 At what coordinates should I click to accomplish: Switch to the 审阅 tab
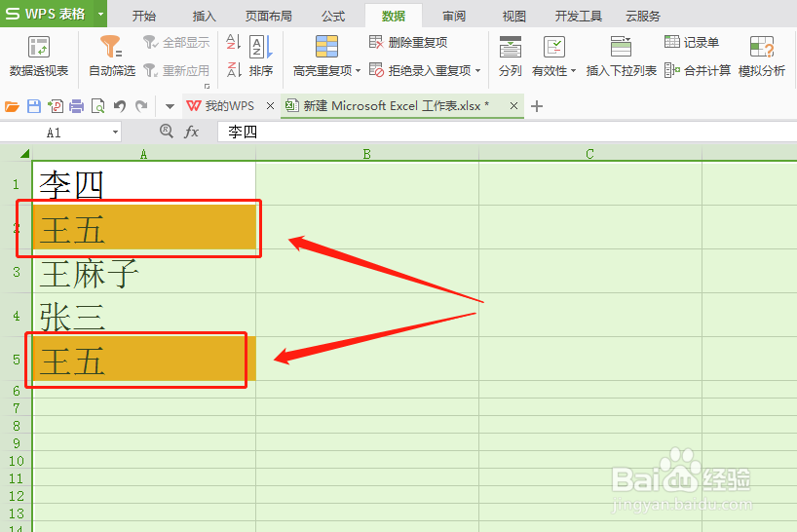coord(454,17)
